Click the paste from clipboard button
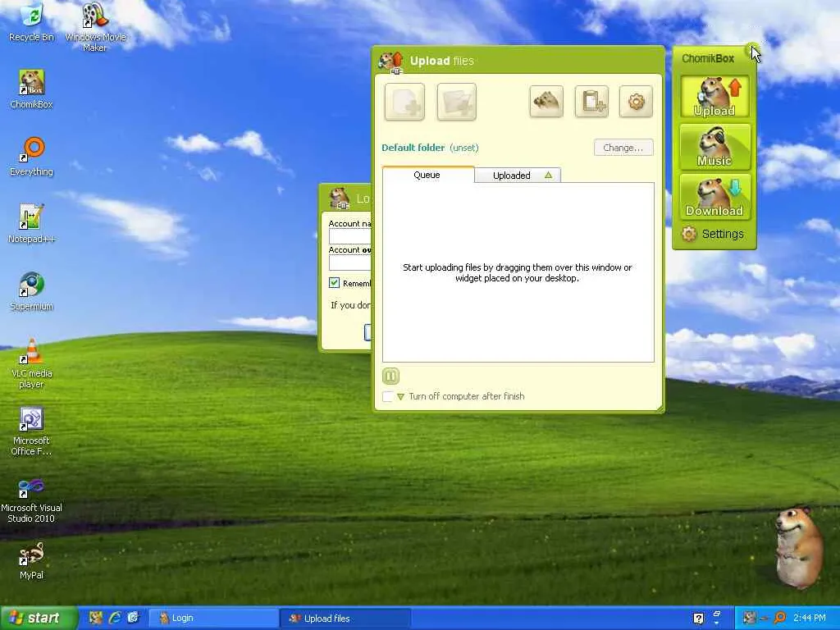The height and width of the screenshot is (630, 840). click(x=591, y=101)
